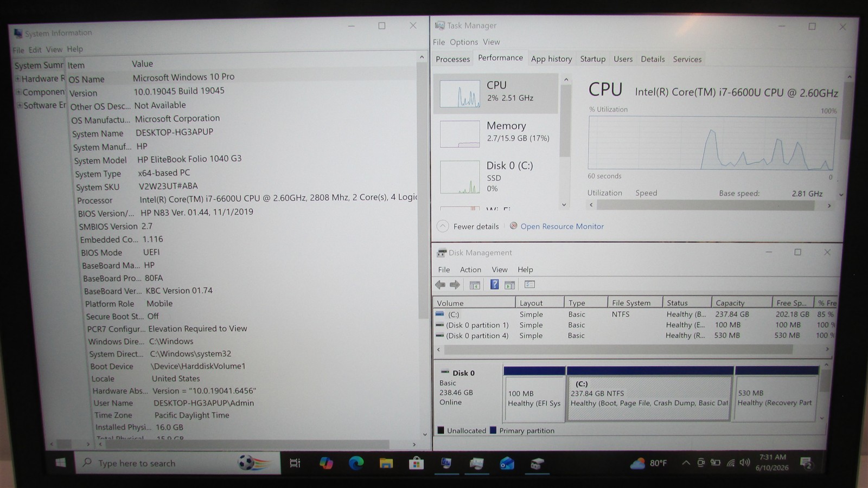Sort by Capacity column header

pos(742,303)
